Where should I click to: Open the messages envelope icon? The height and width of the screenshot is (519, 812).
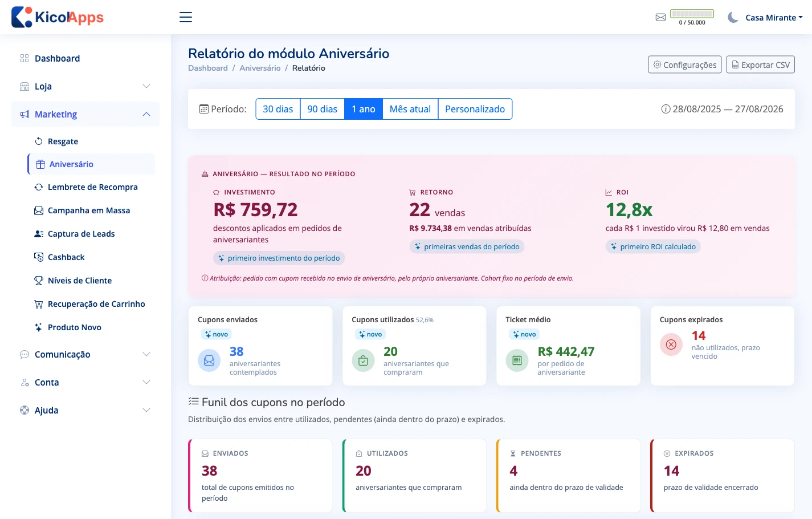pyautogui.click(x=660, y=17)
